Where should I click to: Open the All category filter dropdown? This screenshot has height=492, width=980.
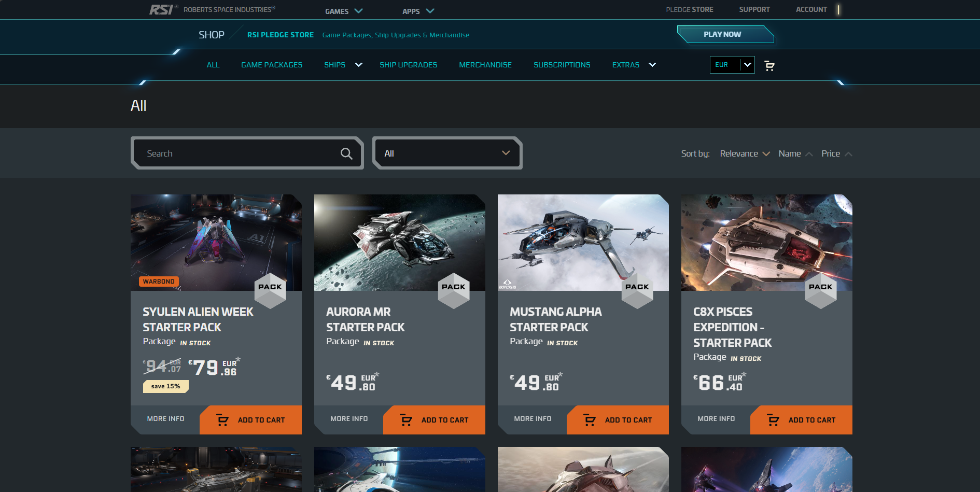tap(447, 153)
